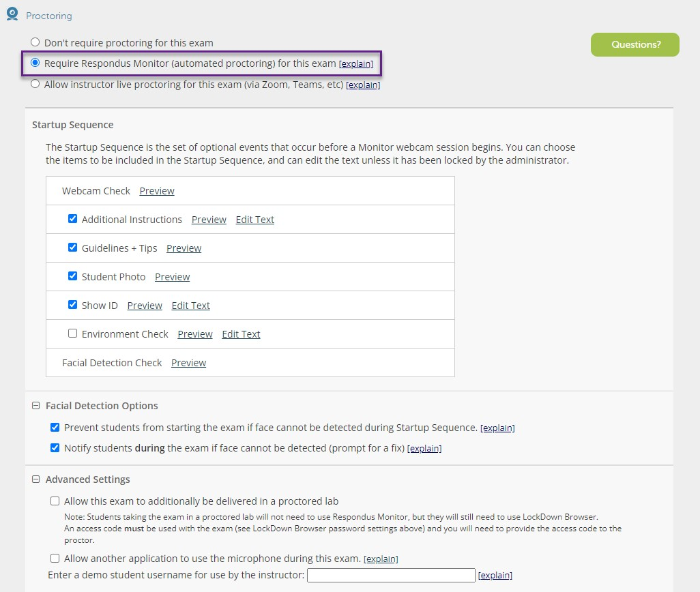Screen dimensions: 700x592
Task: Uncheck notify students during the exam
Action: tap(55, 448)
